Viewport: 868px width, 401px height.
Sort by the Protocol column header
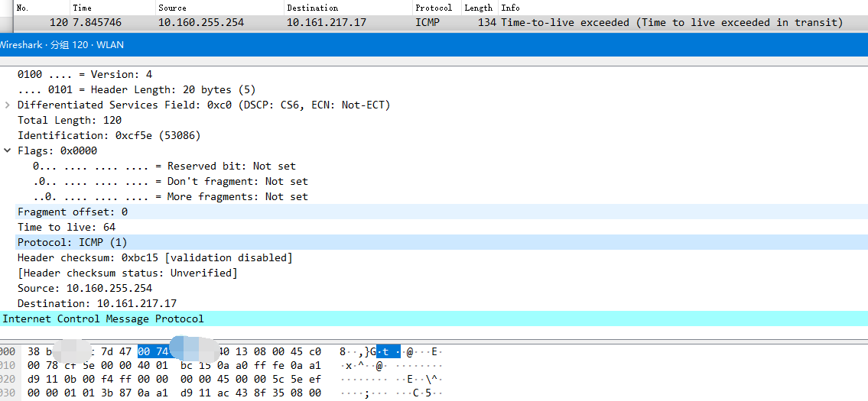[437, 8]
